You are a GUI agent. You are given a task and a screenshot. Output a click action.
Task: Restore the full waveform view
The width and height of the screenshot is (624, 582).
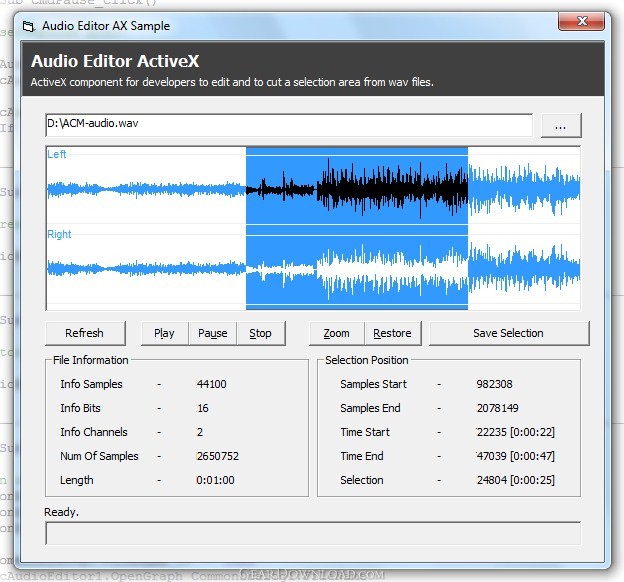tap(393, 333)
